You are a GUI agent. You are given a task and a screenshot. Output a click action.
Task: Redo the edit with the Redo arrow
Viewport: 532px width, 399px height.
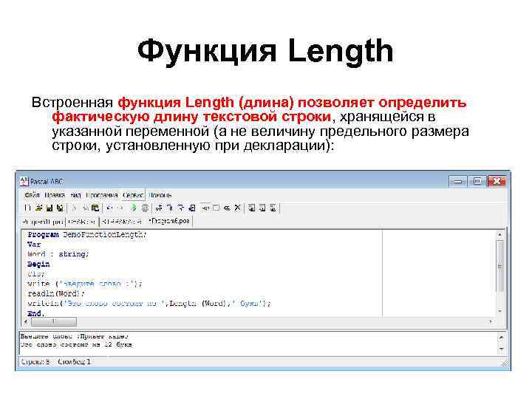pyautogui.click(x=120, y=208)
